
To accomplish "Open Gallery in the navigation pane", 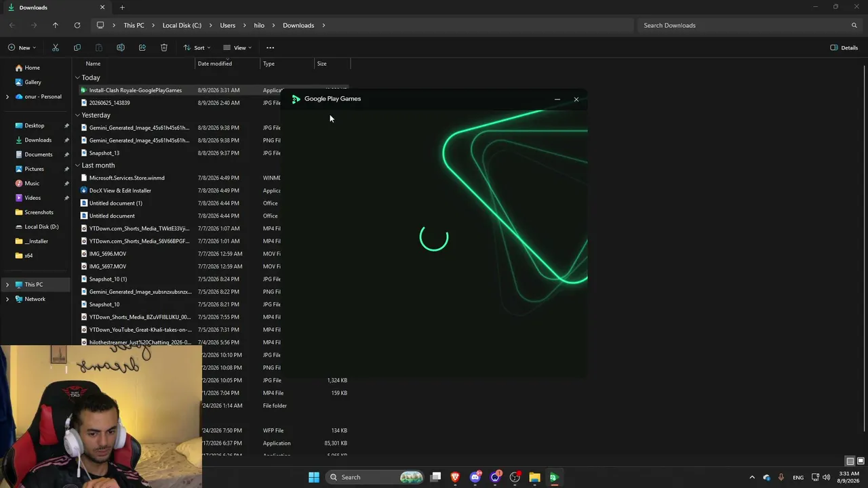I will pos(33,82).
